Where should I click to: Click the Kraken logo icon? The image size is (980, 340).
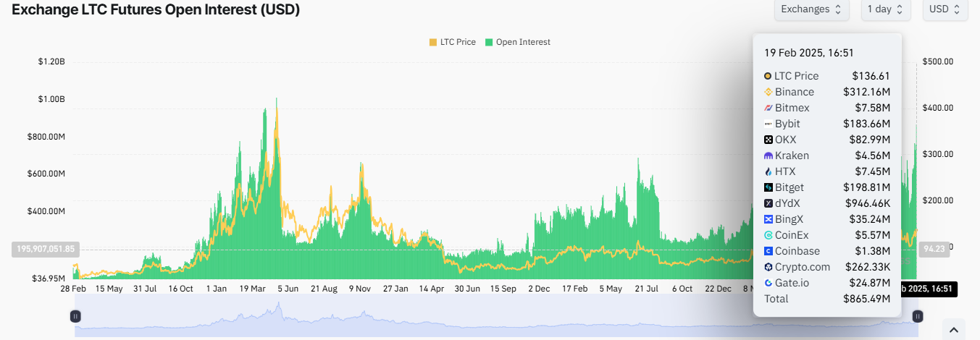coord(768,156)
